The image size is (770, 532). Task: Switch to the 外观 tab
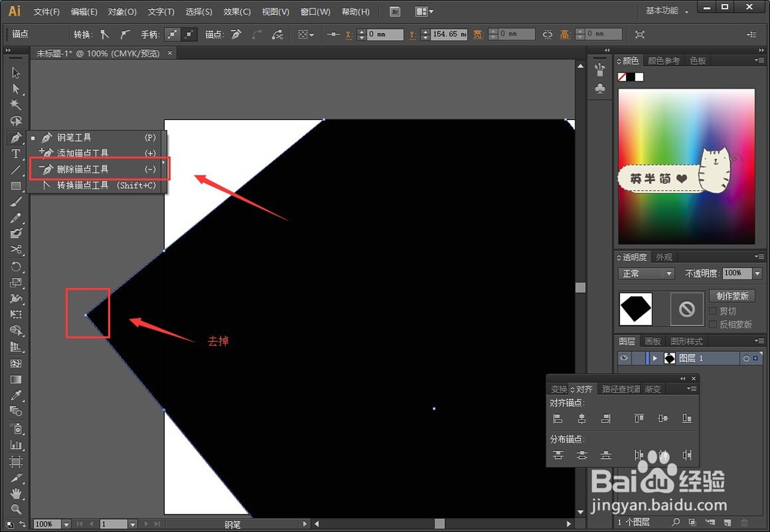(x=664, y=257)
